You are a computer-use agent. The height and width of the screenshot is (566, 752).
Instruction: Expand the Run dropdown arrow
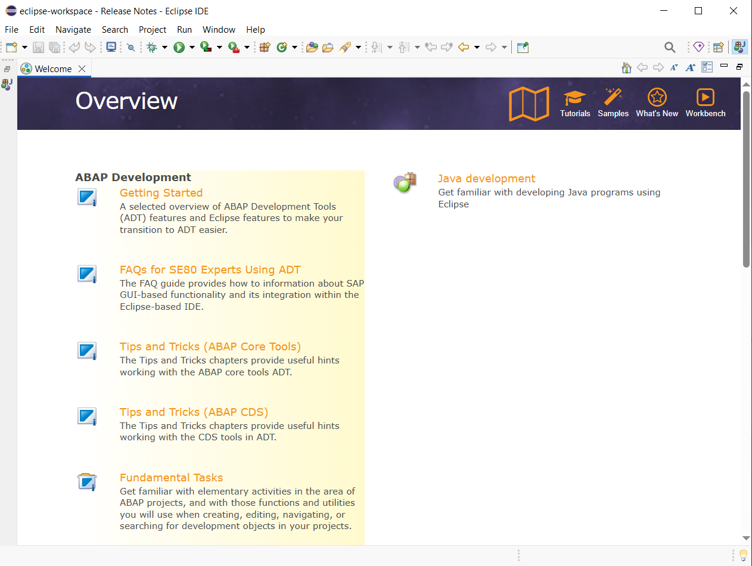coord(192,47)
